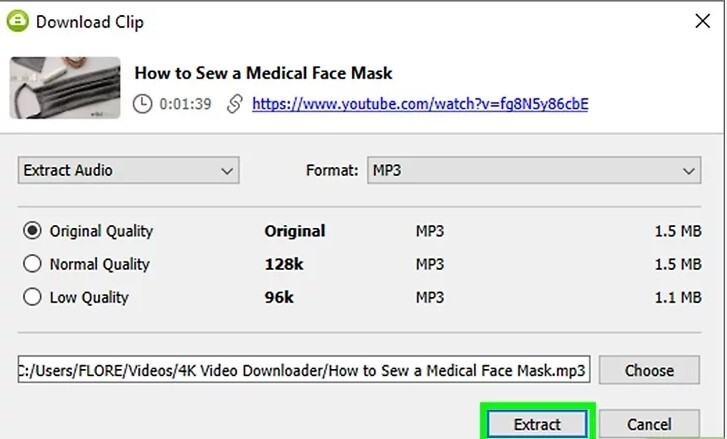
Task: Click the bold 'Original' bitrate label
Action: coord(295,231)
